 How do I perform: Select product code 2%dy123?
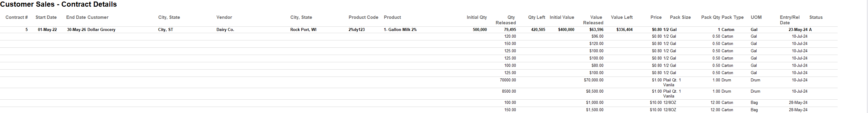point(357,30)
